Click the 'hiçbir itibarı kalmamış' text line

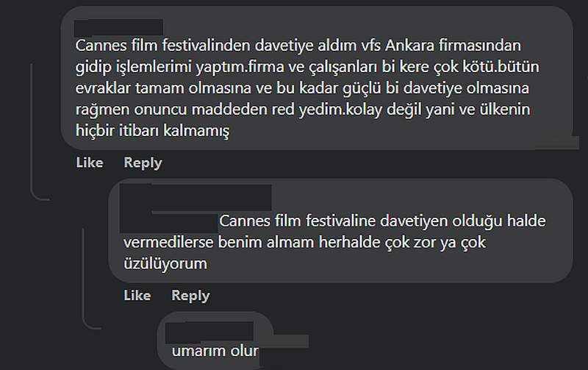(x=152, y=131)
